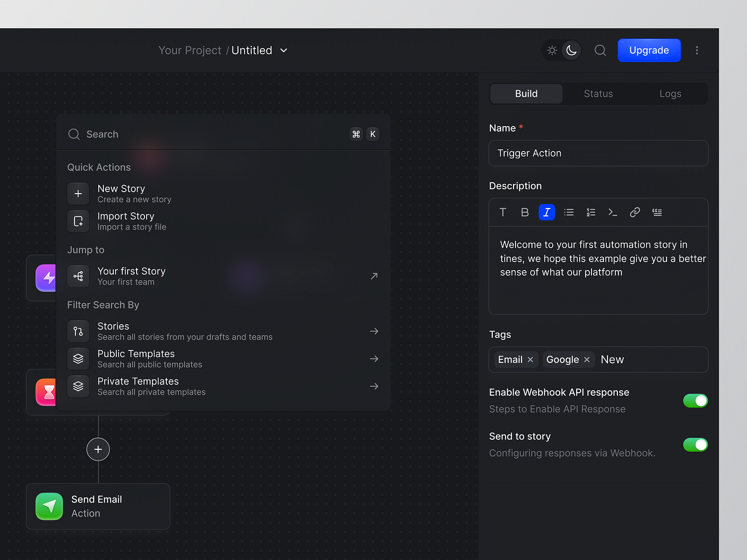Open the Logs tab
The image size is (747, 560).
click(x=670, y=93)
